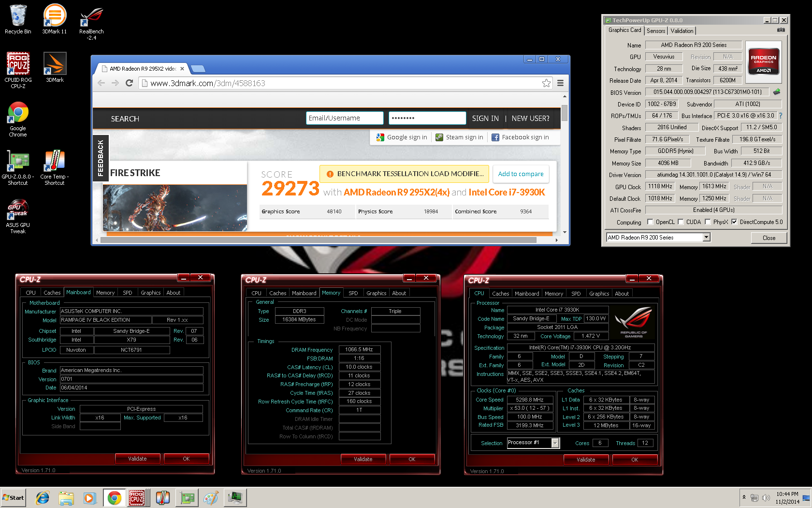Screen dimensions: 812x508
Task: Open the Chrome hamburger menu
Action: click(560, 83)
